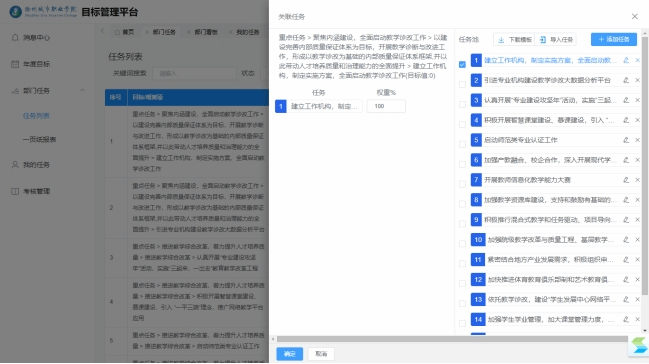649x364 pixels.
Task: Click the 消息中心 bell icon in sidebar
Action: tap(15, 38)
